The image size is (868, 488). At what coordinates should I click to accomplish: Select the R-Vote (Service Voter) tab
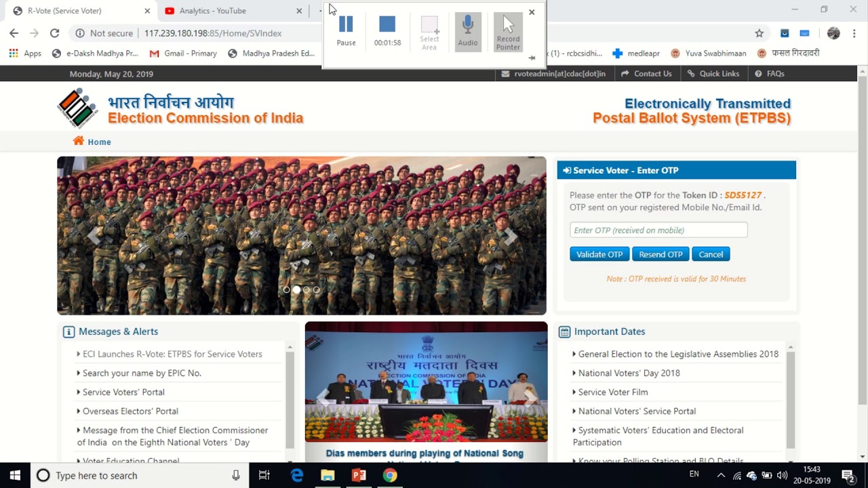(81, 11)
